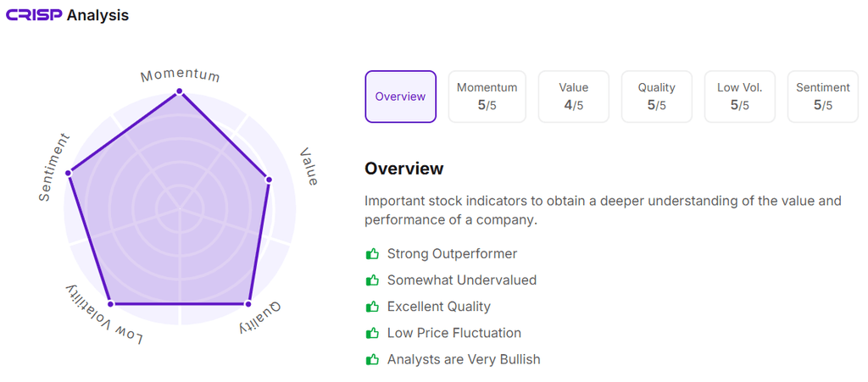The width and height of the screenshot is (868, 382).
Task: Click thumbs-up icon beside Strong Outperformer
Action: (371, 253)
